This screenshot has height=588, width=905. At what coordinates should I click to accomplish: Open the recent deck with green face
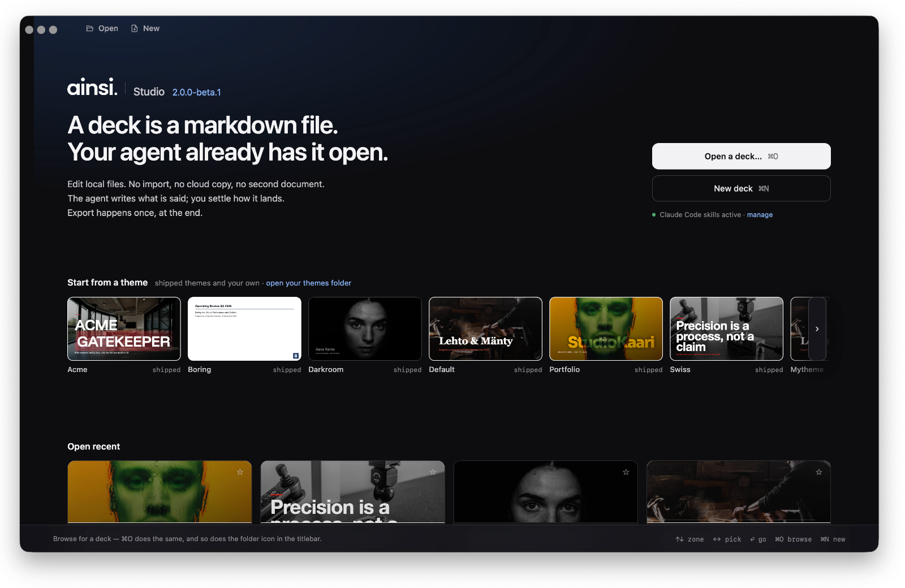click(x=160, y=492)
